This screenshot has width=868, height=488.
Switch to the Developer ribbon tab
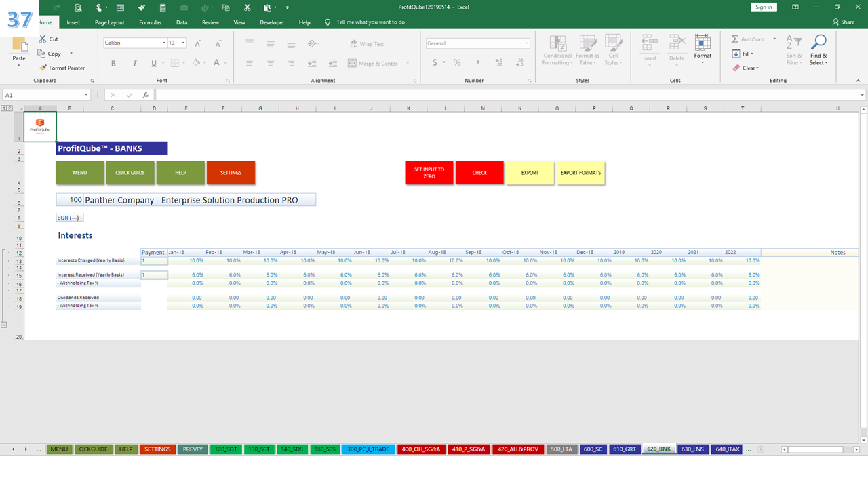point(272,22)
